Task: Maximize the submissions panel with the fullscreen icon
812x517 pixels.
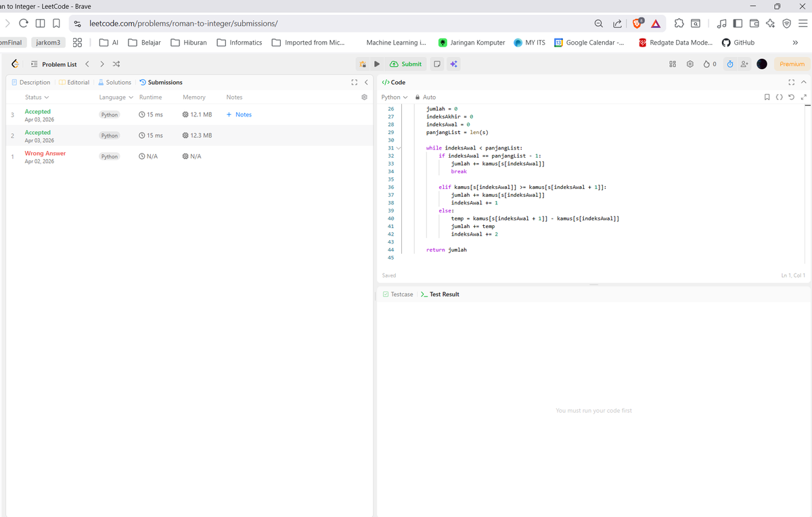Action: [x=354, y=83]
